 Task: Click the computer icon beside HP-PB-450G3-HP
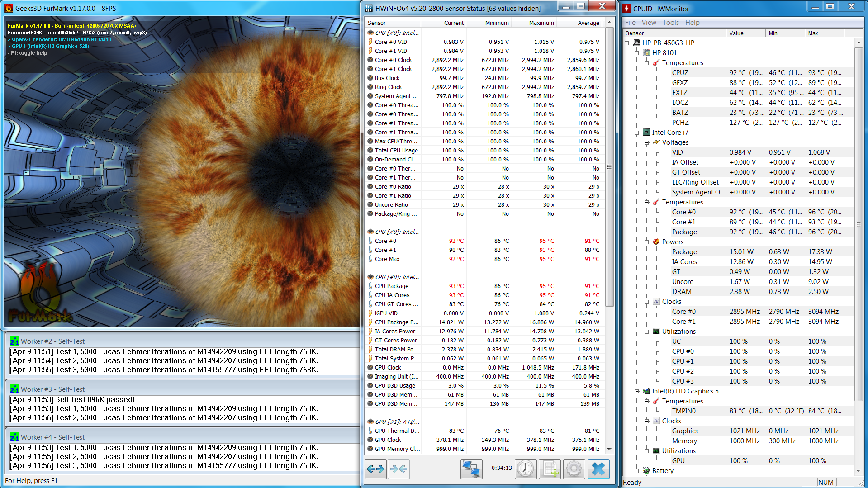(636, 43)
